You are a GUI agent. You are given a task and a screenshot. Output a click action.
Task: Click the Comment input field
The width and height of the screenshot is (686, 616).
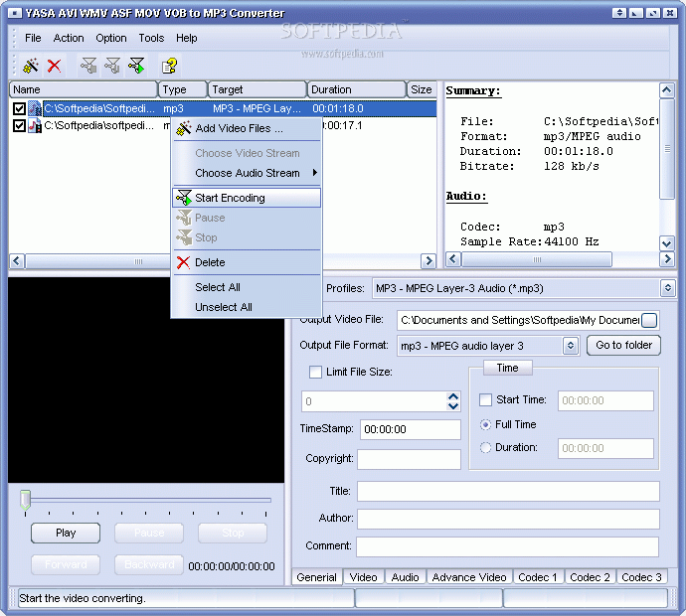(x=507, y=546)
